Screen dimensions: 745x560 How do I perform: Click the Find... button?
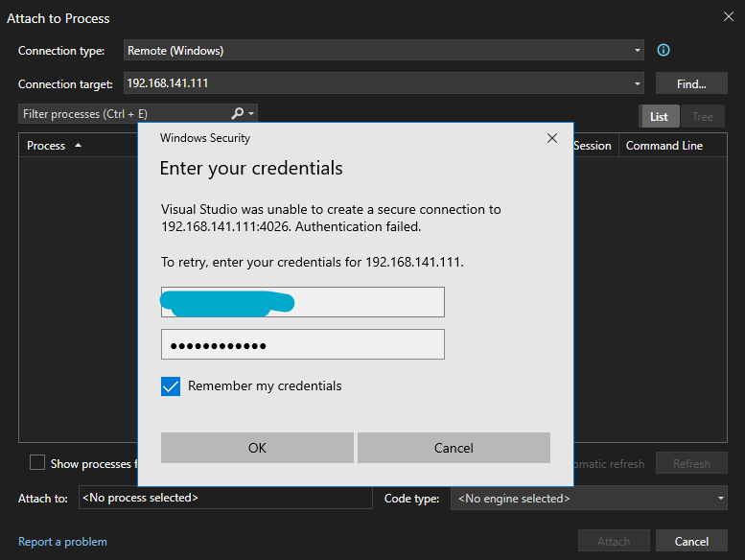(690, 83)
